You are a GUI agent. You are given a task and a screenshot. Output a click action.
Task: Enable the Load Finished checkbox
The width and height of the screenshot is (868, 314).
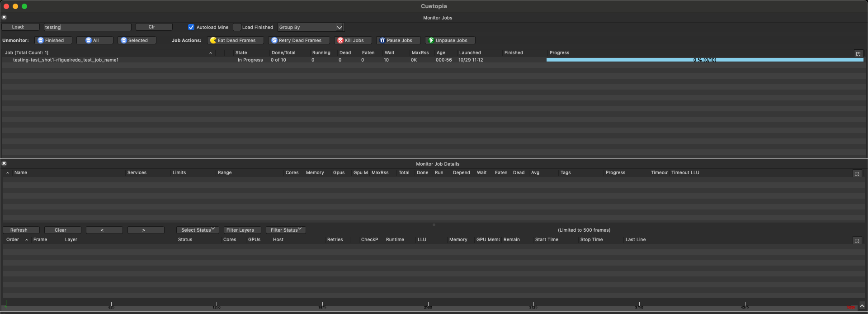tap(237, 27)
